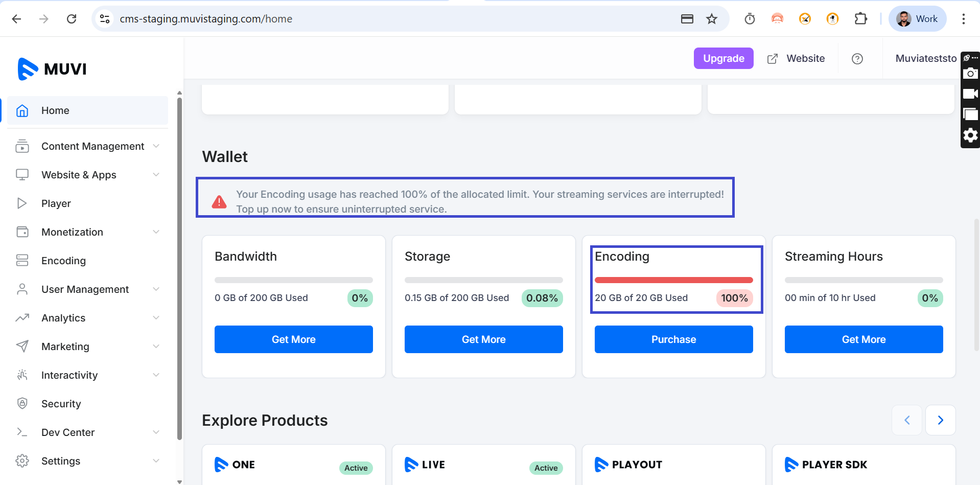
Task: Expand the Monetization submenu
Action: [x=156, y=232]
